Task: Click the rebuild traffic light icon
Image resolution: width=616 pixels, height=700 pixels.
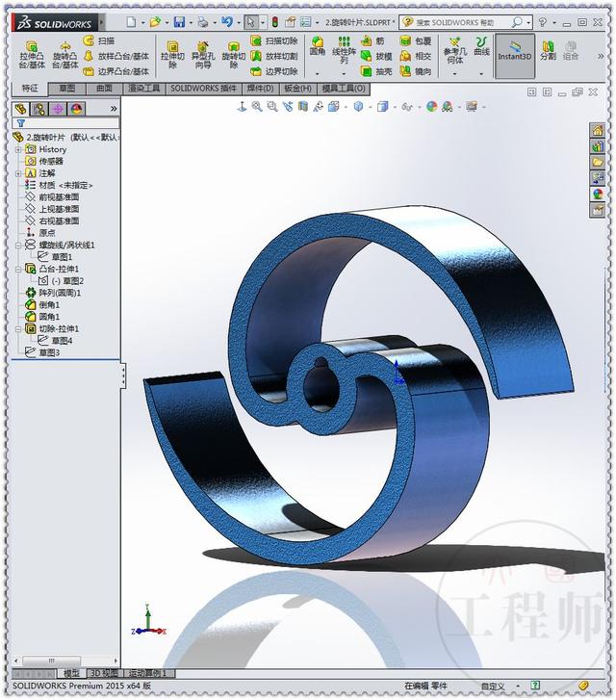Action: coord(275,22)
